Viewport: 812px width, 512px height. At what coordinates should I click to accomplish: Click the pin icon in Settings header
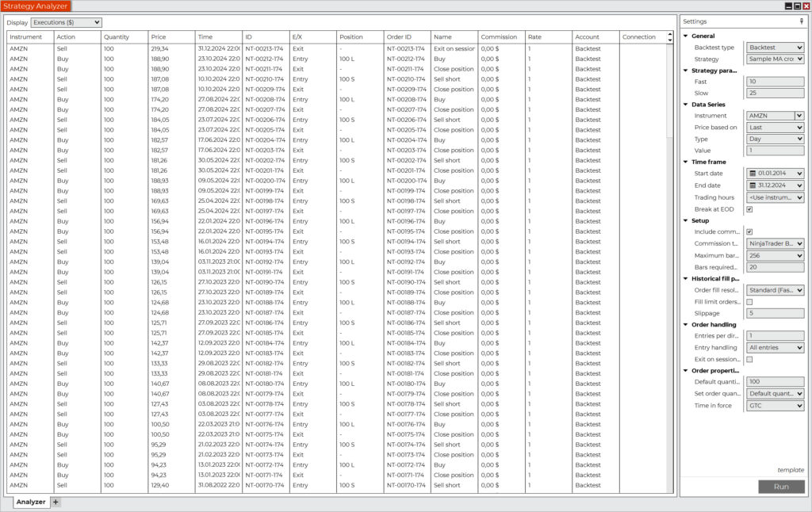801,21
